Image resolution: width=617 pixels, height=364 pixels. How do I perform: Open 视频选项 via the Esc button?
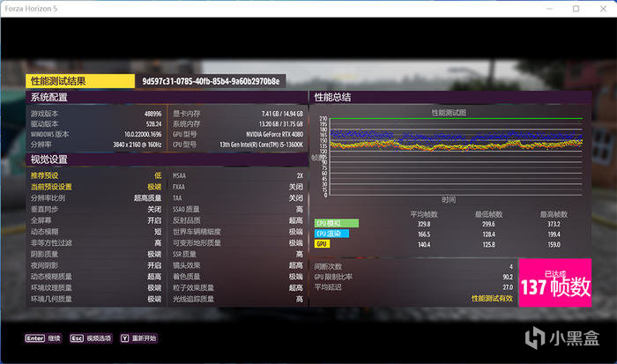click(x=91, y=338)
